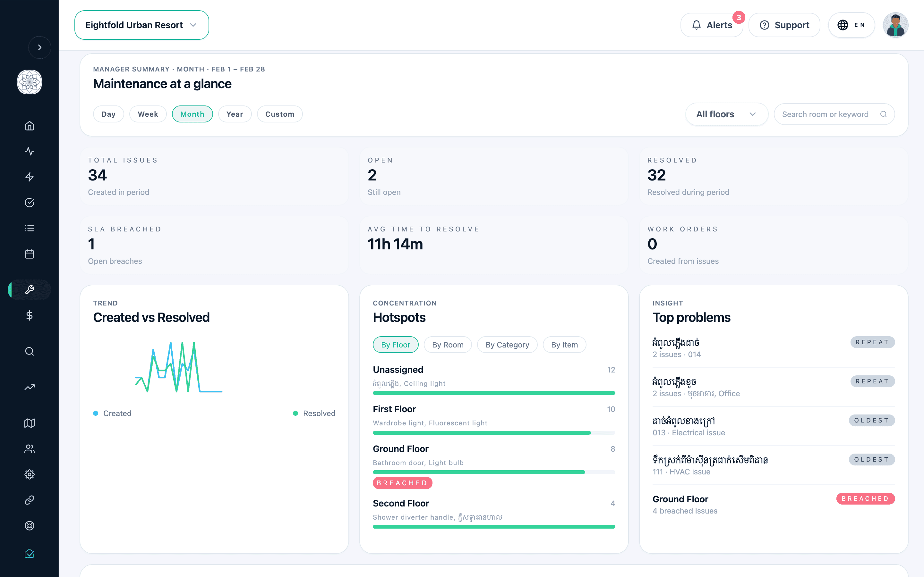Screen dimensions: 924x577
Task: Switch the time range to Week
Action: [148, 114]
